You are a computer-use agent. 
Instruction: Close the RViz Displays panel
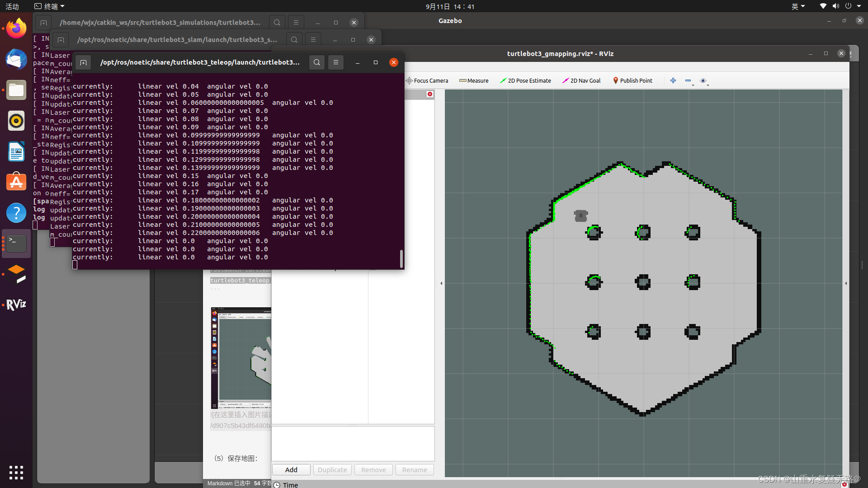[x=430, y=94]
